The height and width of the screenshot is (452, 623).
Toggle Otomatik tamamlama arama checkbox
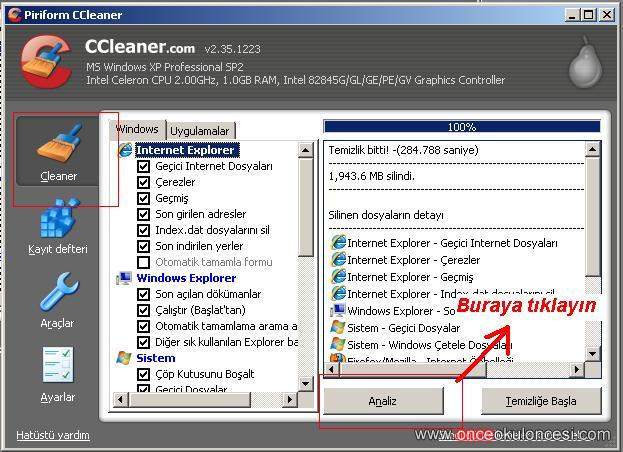point(143,326)
